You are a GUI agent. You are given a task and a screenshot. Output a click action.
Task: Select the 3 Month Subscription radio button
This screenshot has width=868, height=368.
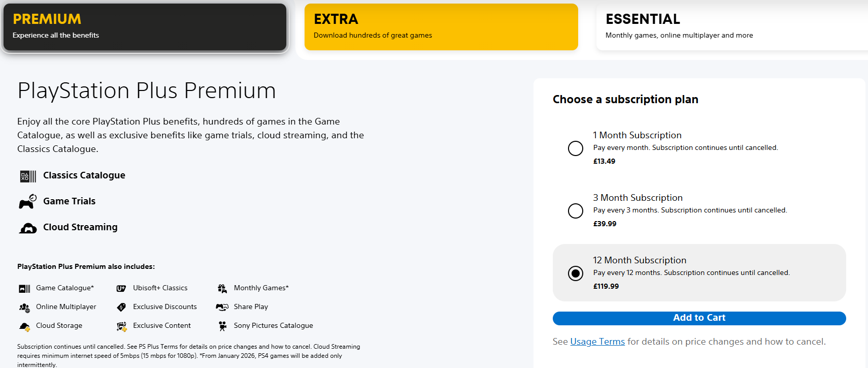point(576,211)
